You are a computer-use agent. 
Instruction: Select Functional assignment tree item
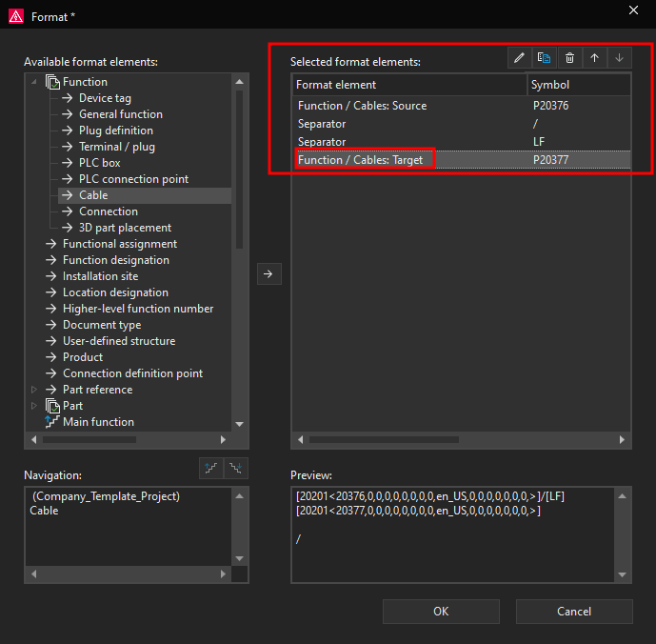pos(120,244)
